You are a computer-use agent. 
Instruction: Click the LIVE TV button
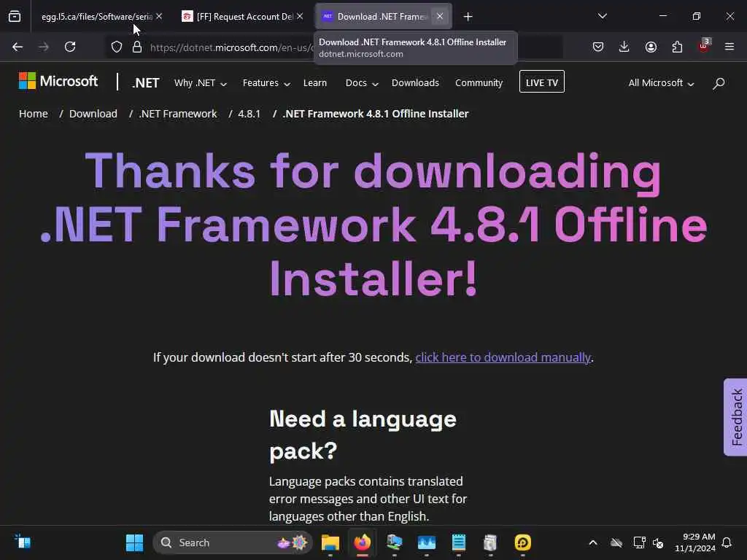pyautogui.click(x=542, y=82)
